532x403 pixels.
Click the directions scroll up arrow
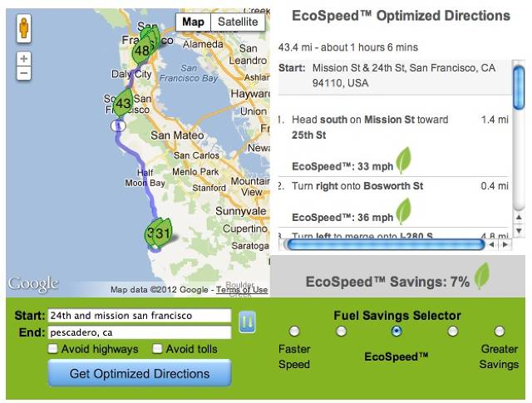(519, 217)
